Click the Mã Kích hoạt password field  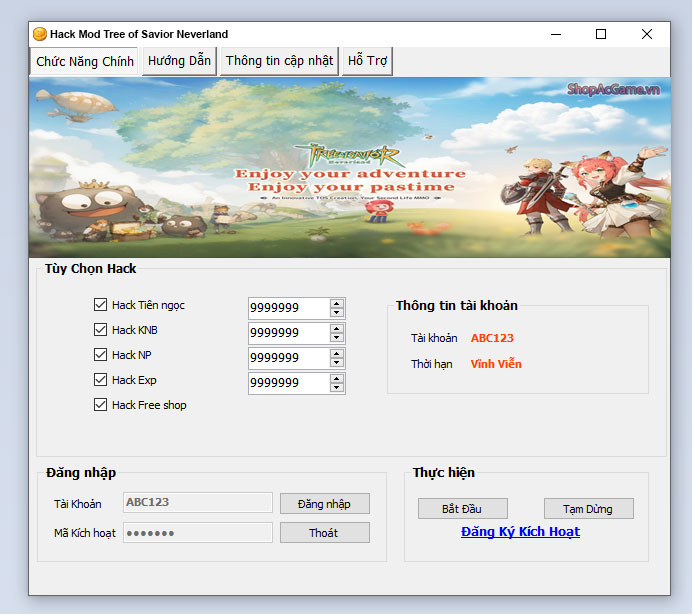tap(198, 532)
